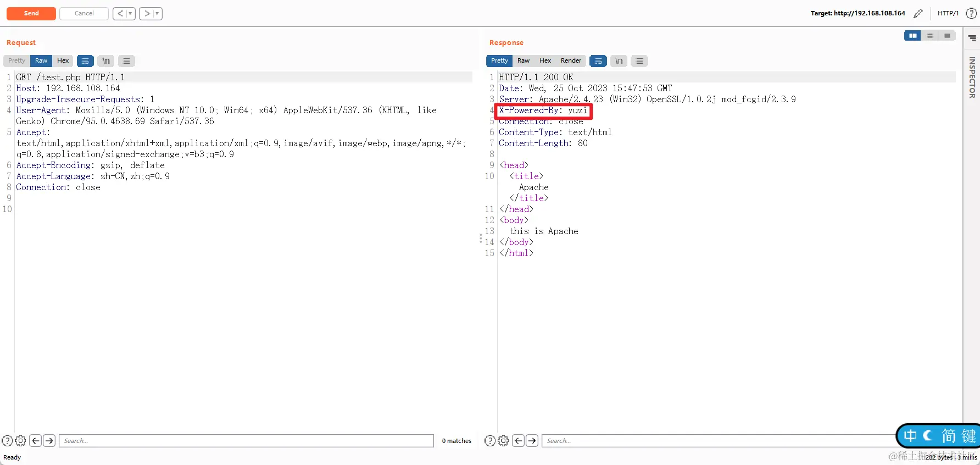Select the Response Render tab

tap(571, 60)
